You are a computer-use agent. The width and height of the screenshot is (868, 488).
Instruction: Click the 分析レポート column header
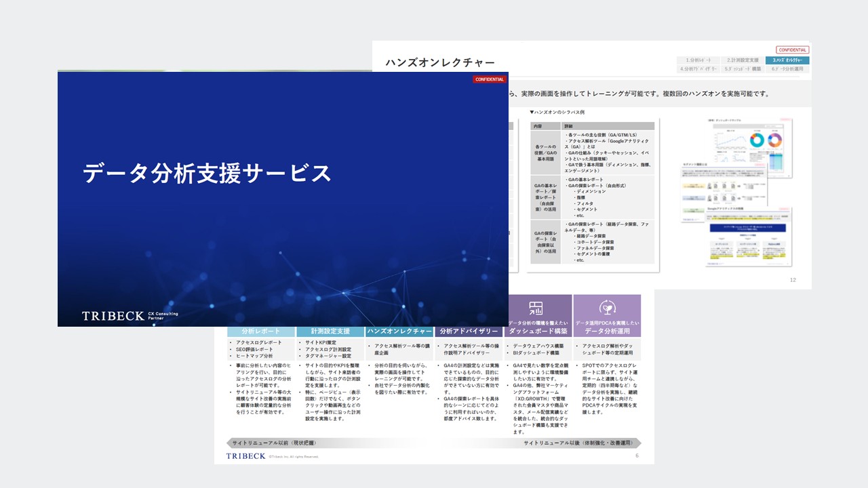pos(261,331)
